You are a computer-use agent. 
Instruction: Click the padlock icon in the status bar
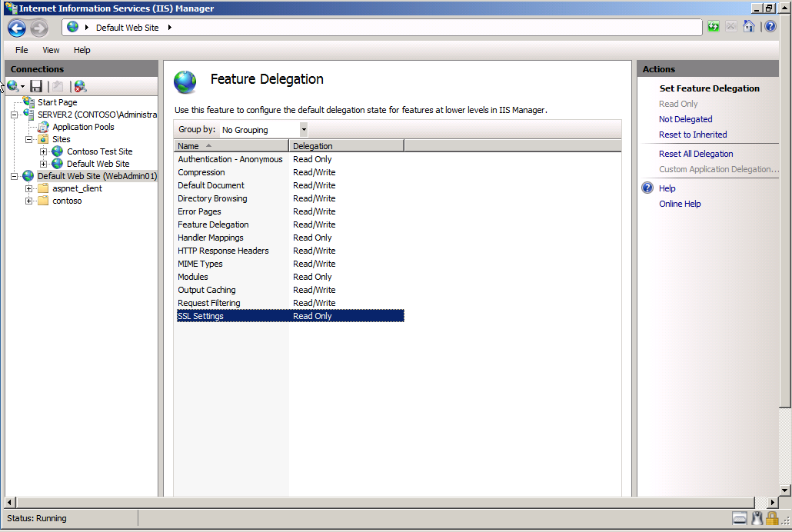pyautogui.click(x=771, y=518)
